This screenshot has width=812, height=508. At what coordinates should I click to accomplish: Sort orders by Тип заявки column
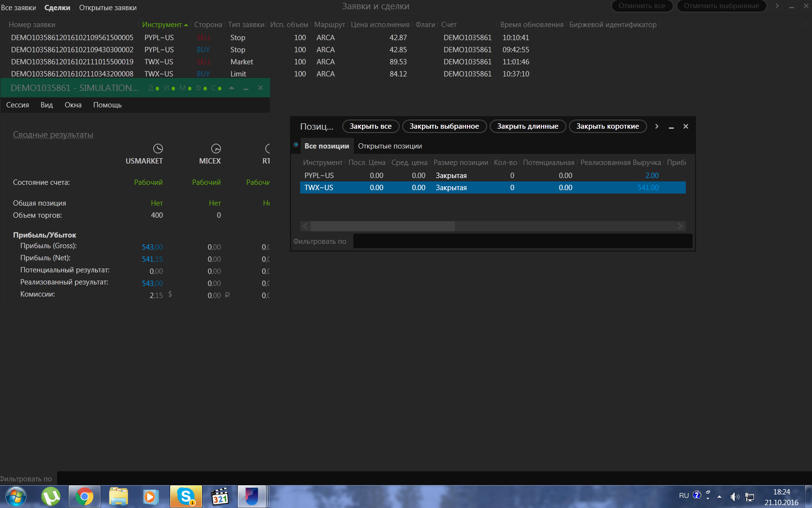pos(246,25)
